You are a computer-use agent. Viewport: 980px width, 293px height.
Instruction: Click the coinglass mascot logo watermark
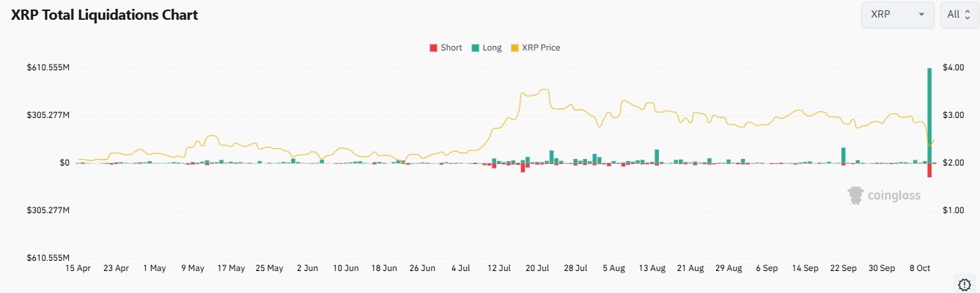[x=855, y=195]
